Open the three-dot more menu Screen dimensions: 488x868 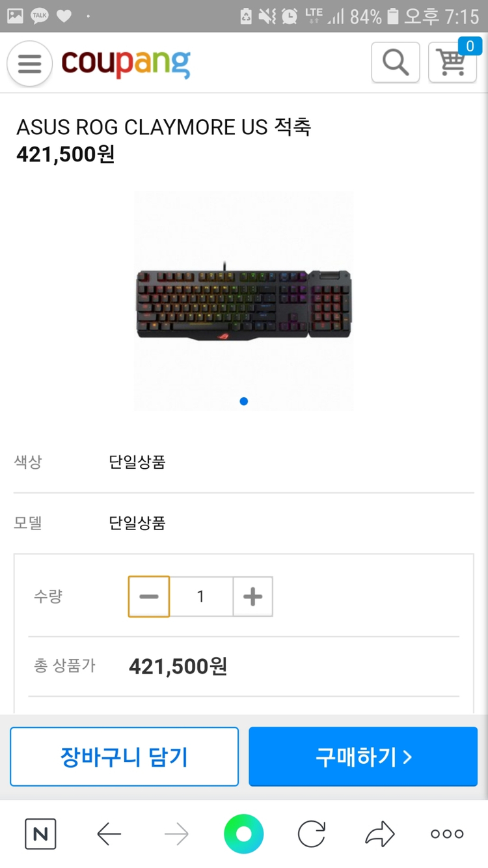point(447,834)
